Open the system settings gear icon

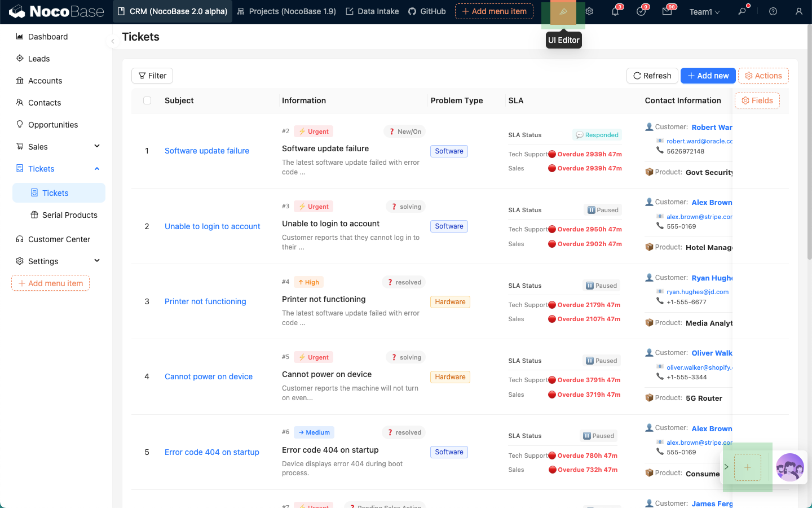click(589, 12)
